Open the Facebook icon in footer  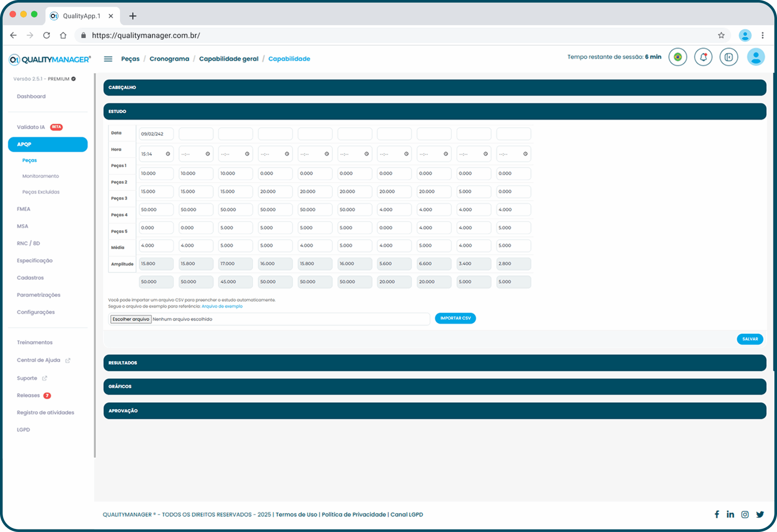(x=717, y=514)
